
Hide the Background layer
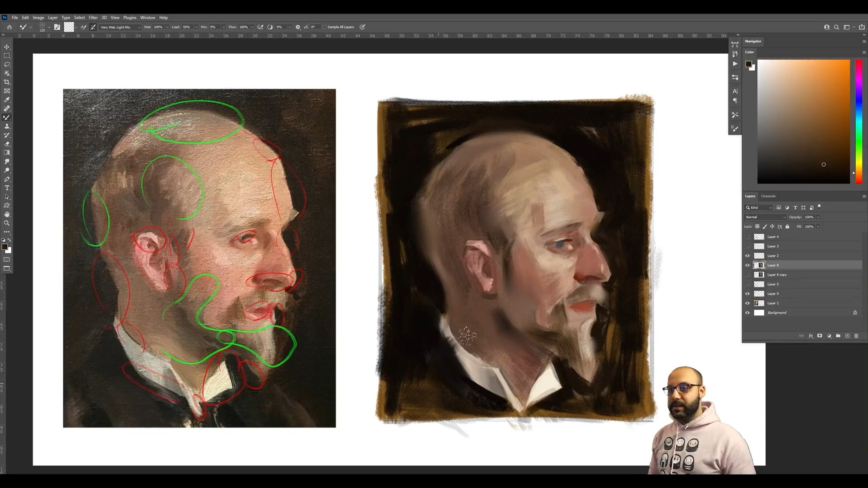[x=747, y=313]
